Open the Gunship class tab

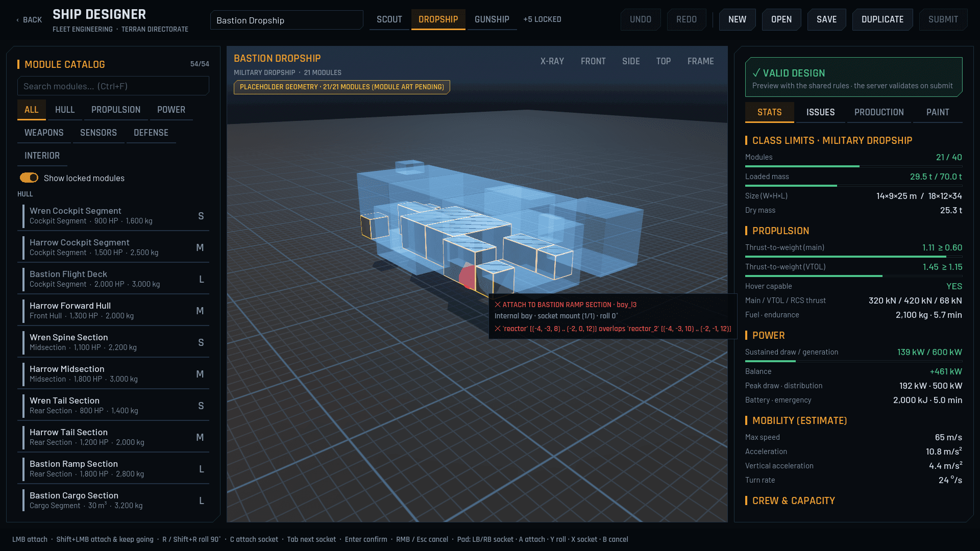coord(492,19)
